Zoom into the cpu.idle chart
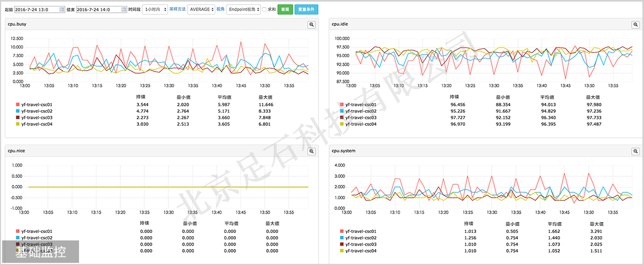Image resolution: width=644 pixels, height=265 pixels. click(x=635, y=25)
